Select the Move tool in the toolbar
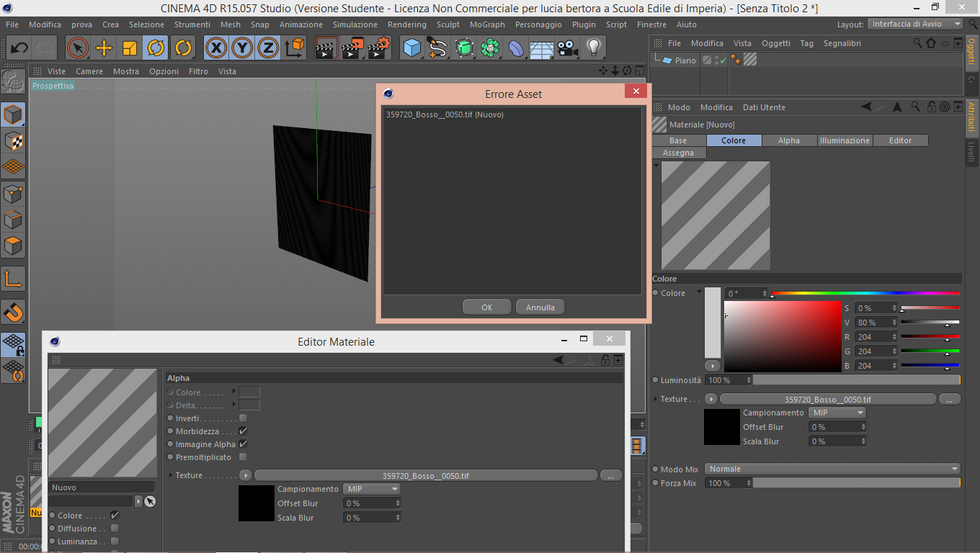 tap(104, 48)
